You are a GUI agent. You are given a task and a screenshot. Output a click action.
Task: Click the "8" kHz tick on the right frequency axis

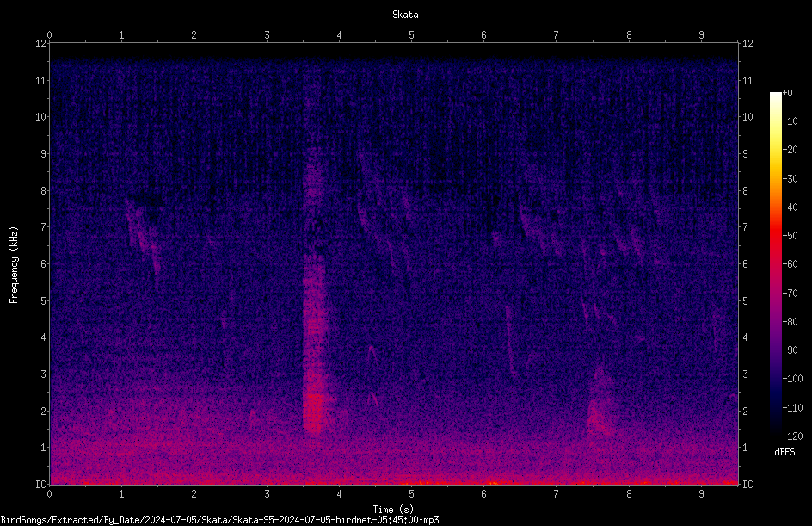(745, 191)
